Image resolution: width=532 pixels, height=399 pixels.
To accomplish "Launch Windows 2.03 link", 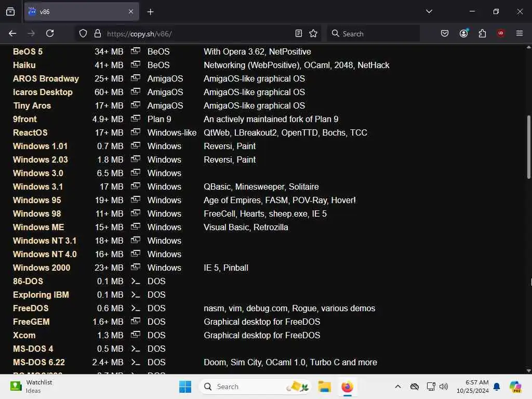I will coord(41,160).
